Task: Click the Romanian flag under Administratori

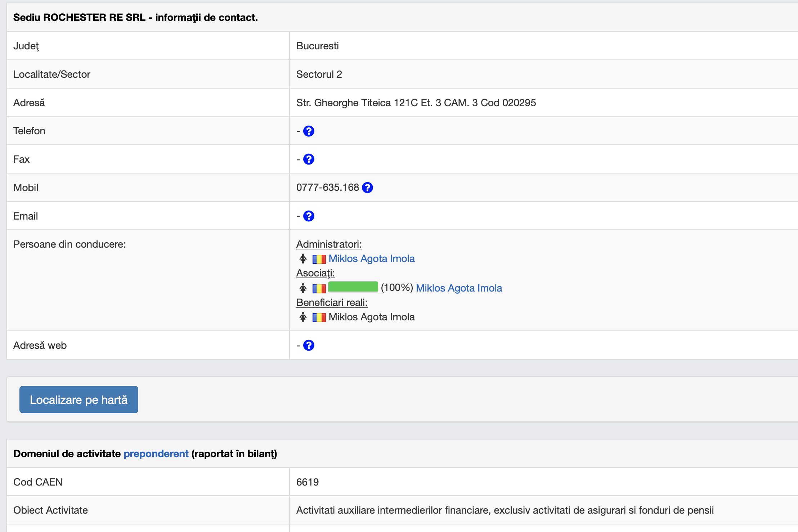Action: click(319, 259)
